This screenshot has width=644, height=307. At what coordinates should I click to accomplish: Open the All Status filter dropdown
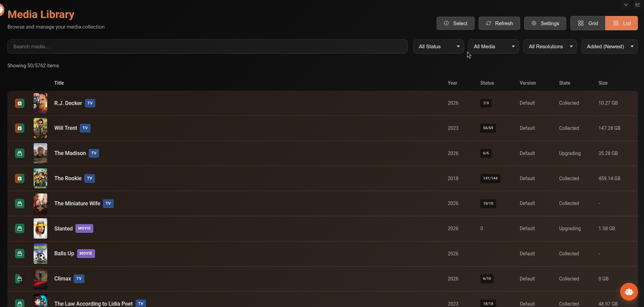click(438, 47)
